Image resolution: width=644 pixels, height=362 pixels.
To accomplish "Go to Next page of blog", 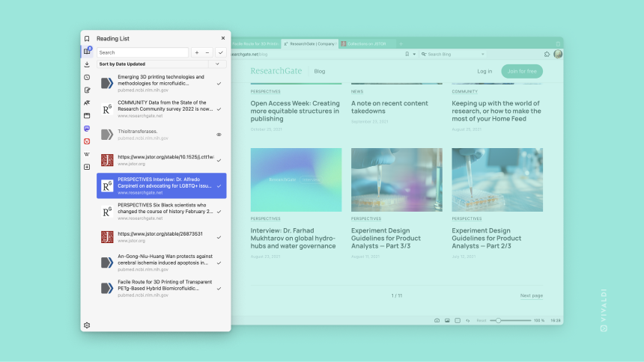I will tap(532, 295).
